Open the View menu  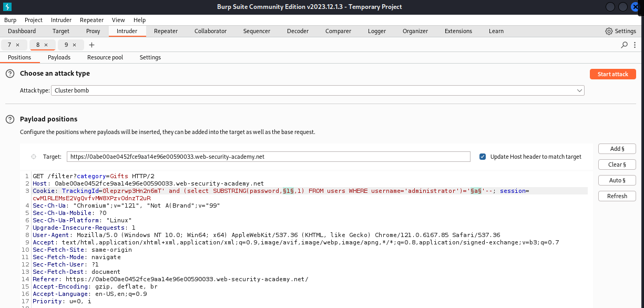click(x=118, y=20)
